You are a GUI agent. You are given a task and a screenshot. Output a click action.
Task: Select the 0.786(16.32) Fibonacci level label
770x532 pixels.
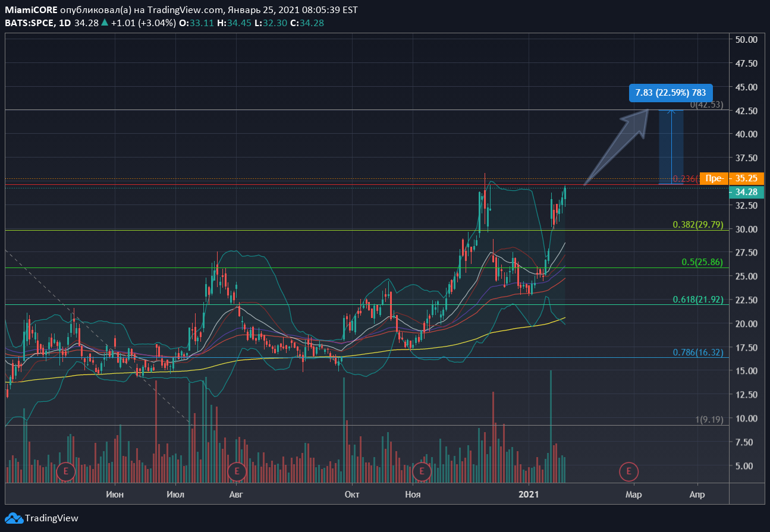coord(698,352)
